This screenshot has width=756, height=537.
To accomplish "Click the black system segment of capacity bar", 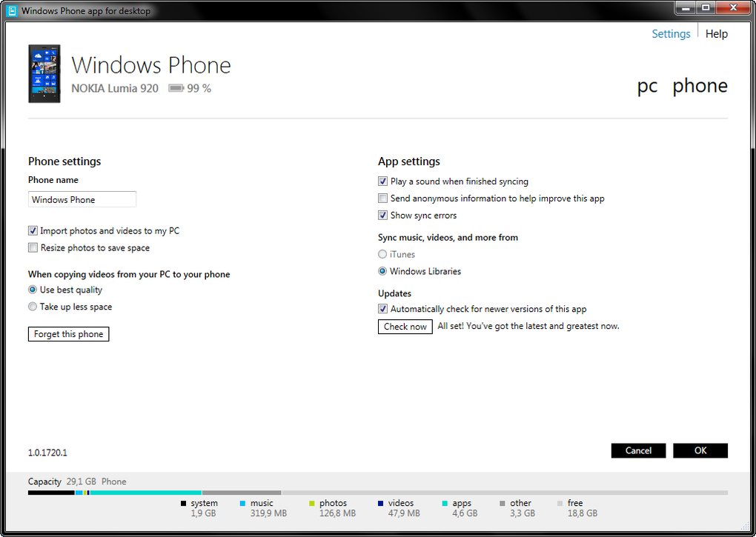I will click(x=51, y=493).
